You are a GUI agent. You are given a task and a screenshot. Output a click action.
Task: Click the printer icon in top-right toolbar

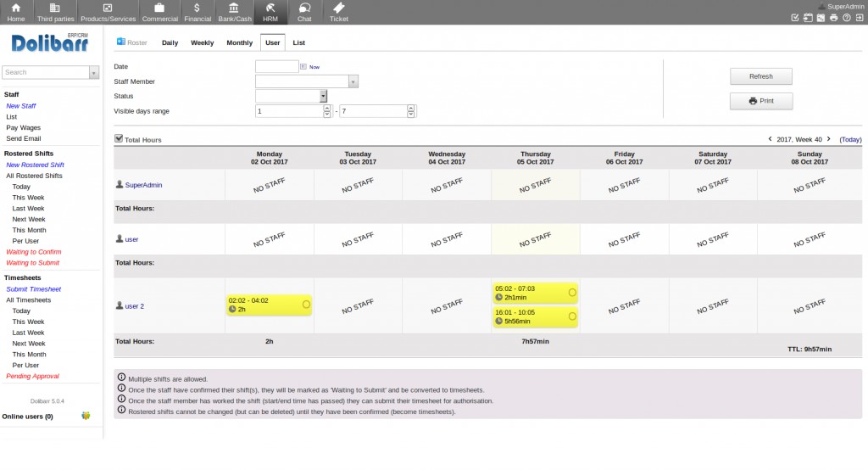tap(834, 18)
